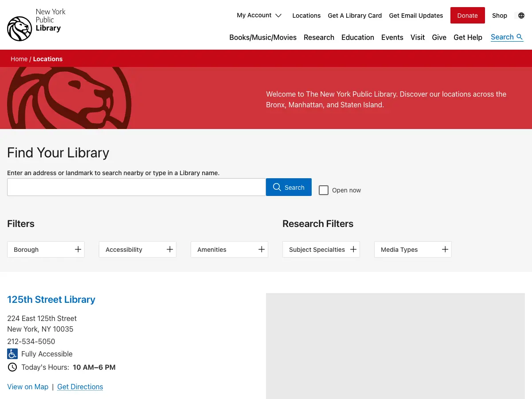Click Get Directions link
532x399 pixels.
pos(80,387)
